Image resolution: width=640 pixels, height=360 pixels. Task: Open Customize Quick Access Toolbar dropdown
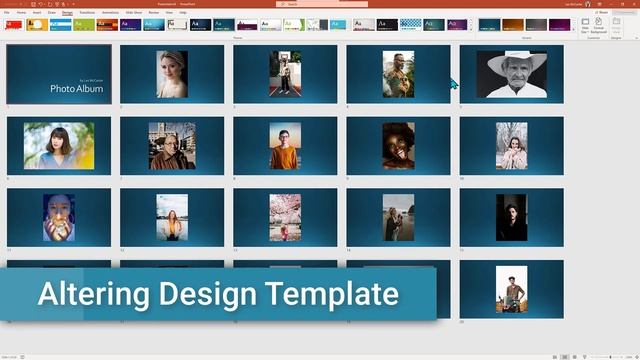pyautogui.click(x=73, y=4)
